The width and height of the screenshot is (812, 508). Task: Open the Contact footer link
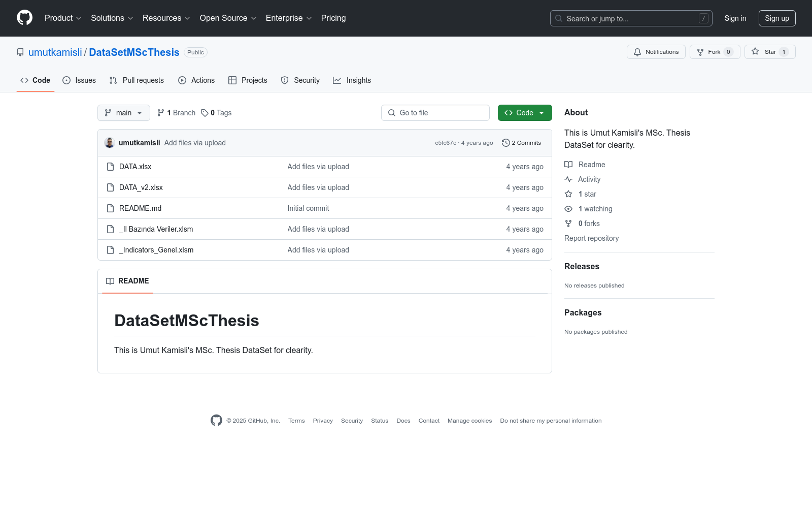tap(429, 421)
